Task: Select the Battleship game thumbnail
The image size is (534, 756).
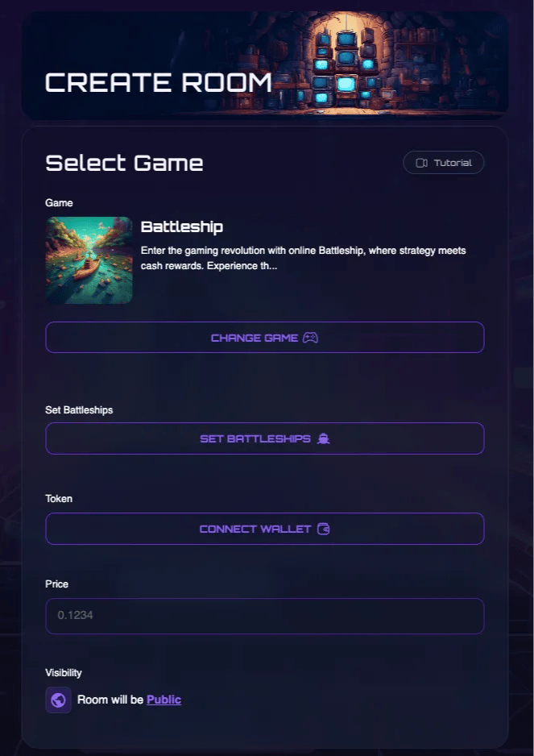Action: coord(89,260)
